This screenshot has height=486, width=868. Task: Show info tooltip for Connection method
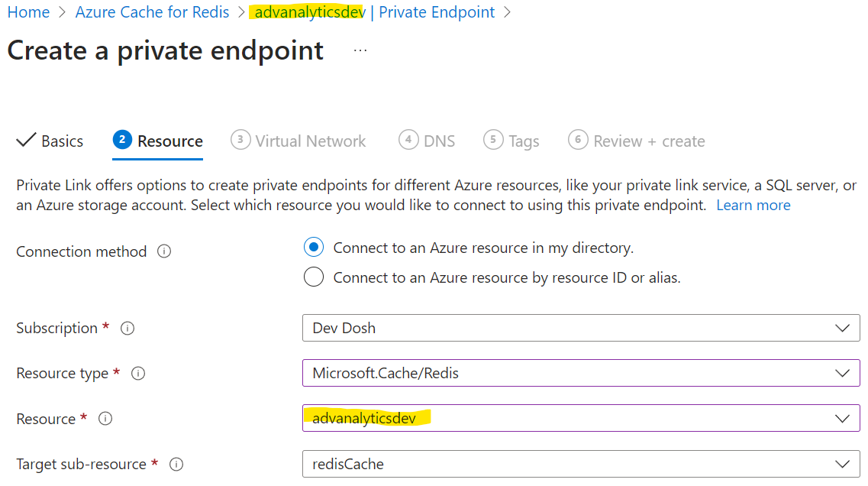pos(164,251)
